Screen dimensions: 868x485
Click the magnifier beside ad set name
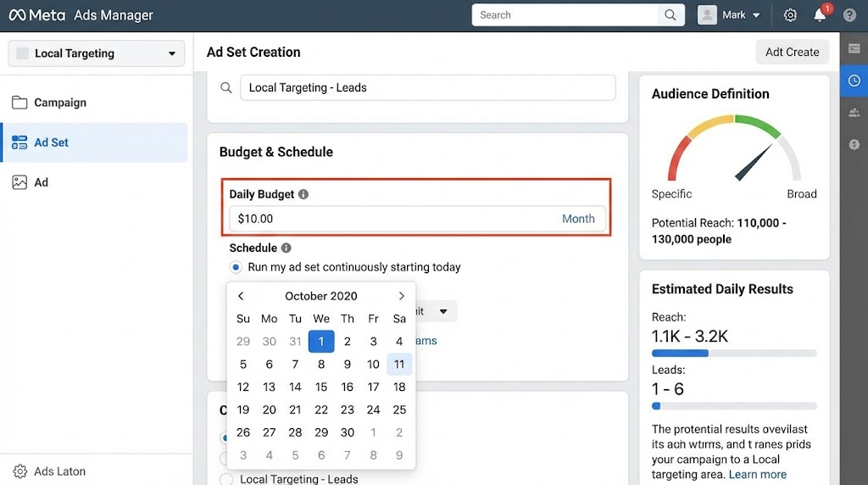(225, 87)
